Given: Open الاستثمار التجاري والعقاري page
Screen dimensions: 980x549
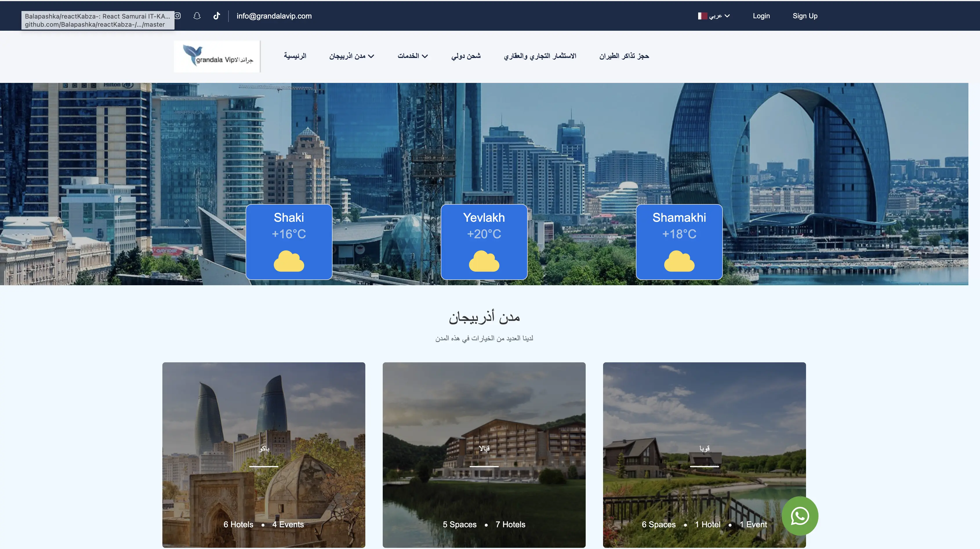Looking at the screenshot, I should pos(540,56).
